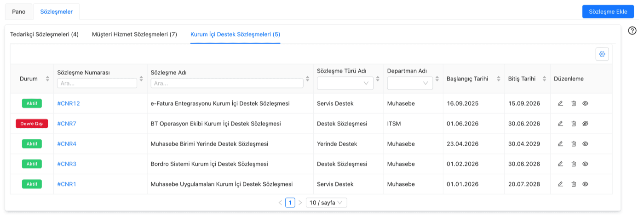The width and height of the screenshot is (644, 222).
Task: Open the help question mark icon
Action: (632, 31)
